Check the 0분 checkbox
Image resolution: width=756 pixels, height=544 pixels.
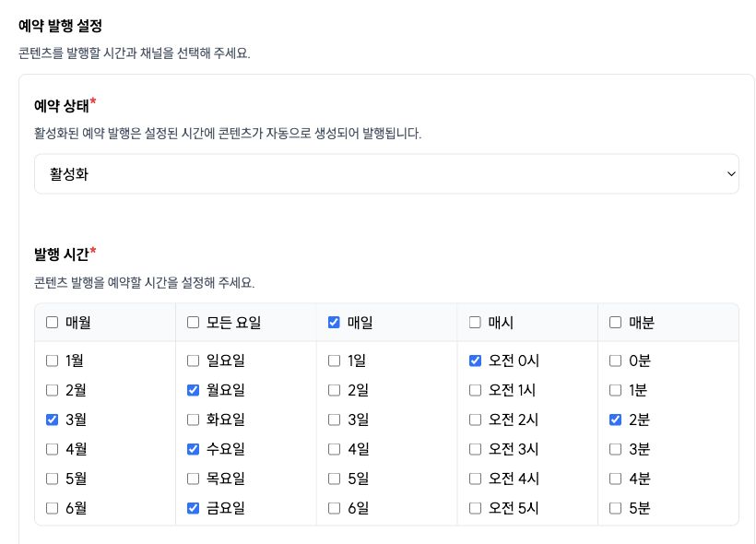pos(615,361)
